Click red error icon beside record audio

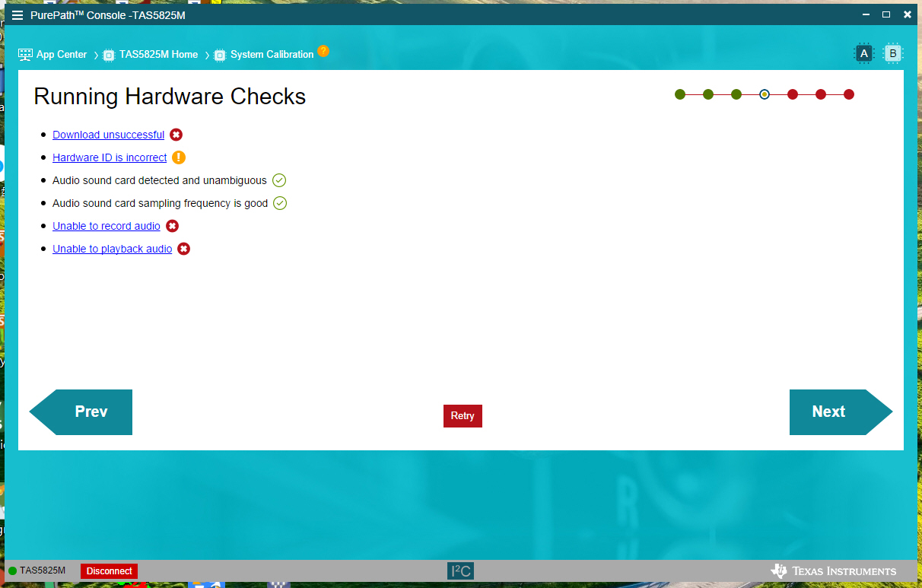pos(173,226)
